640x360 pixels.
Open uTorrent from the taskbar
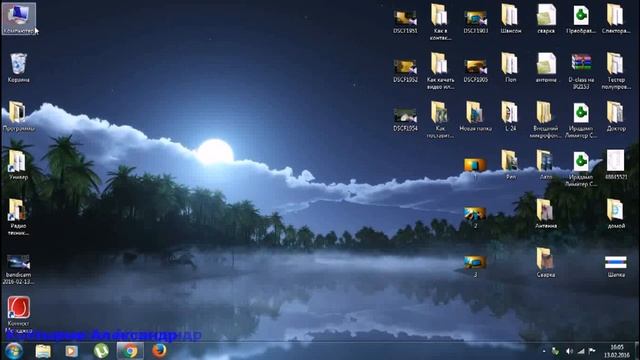(x=101, y=351)
